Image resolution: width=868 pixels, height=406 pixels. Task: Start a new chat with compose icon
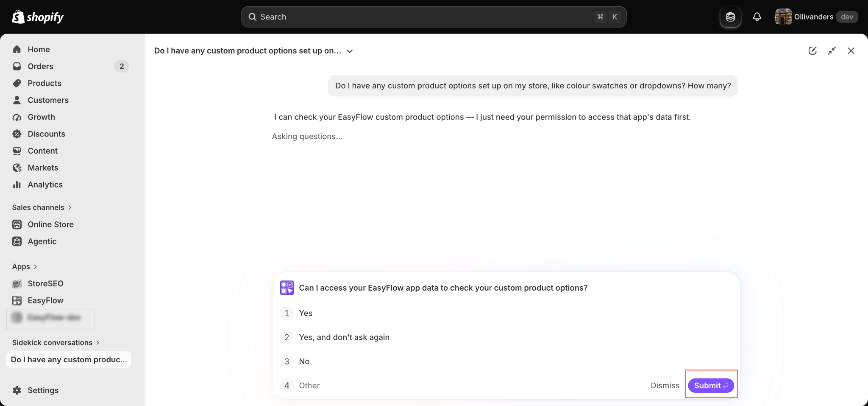point(812,51)
